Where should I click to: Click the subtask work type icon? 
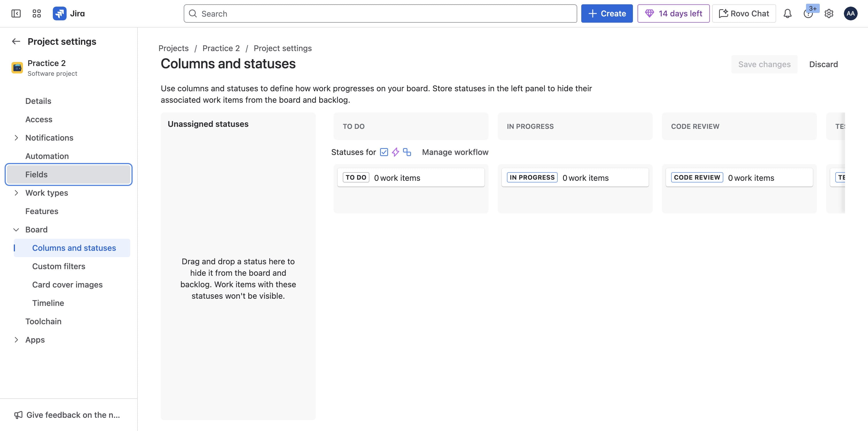click(x=407, y=152)
